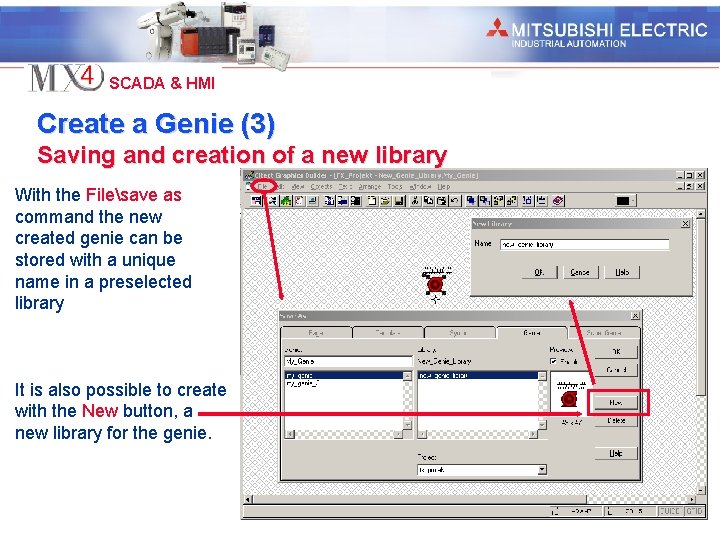Click Cancel in the New Library dialog
The width and height of the screenshot is (720, 540).
click(x=580, y=272)
